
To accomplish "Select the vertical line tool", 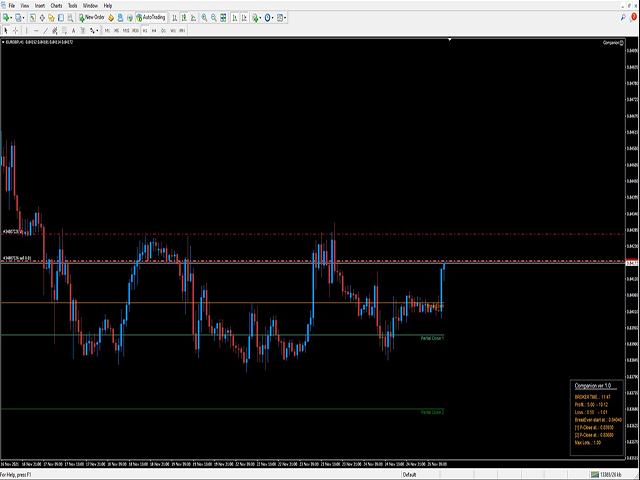I will pyautogui.click(x=27, y=30).
